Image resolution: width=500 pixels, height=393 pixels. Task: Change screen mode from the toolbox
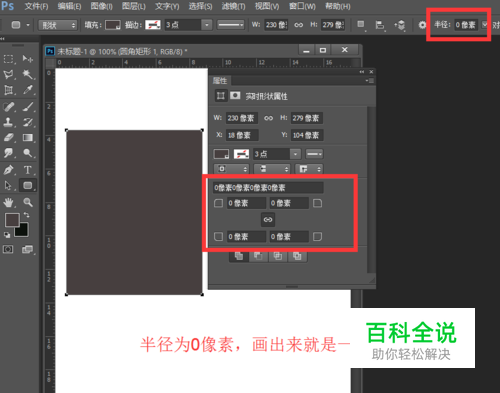pos(28,249)
